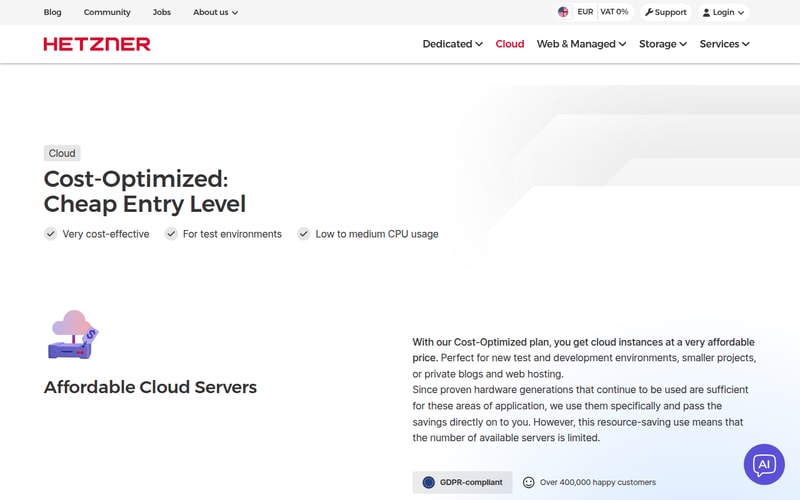Viewport: 800px width, 500px height.
Task: Open the Blog link
Action: [x=53, y=12]
